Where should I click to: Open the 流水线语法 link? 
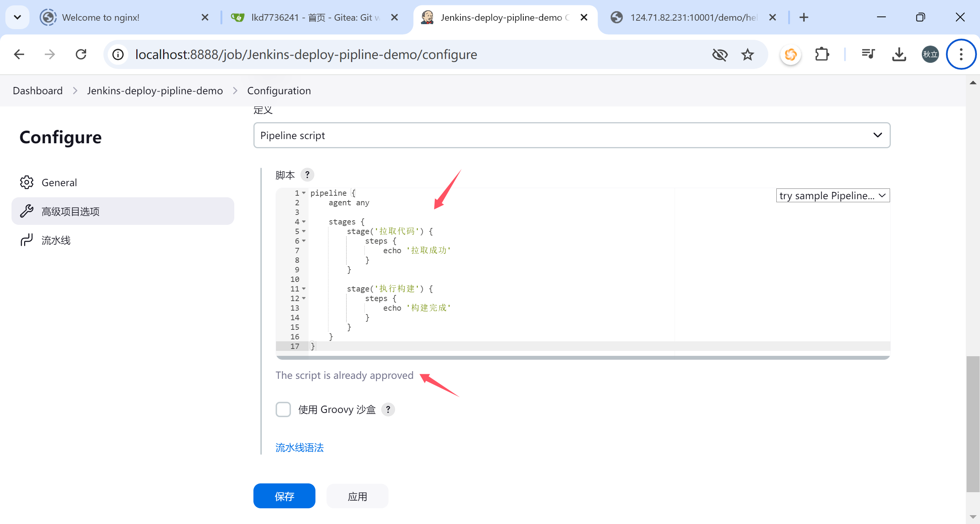[299, 447]
